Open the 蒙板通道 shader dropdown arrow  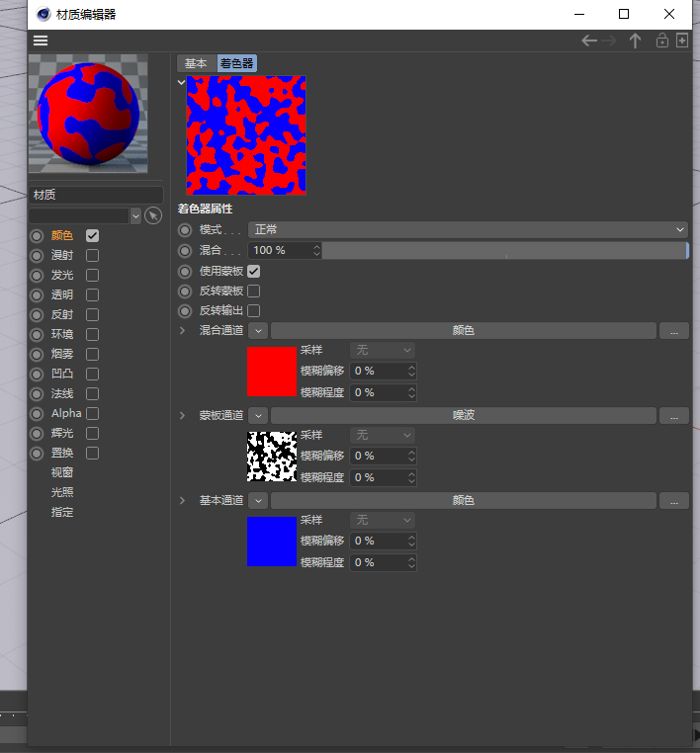point(257,415)
